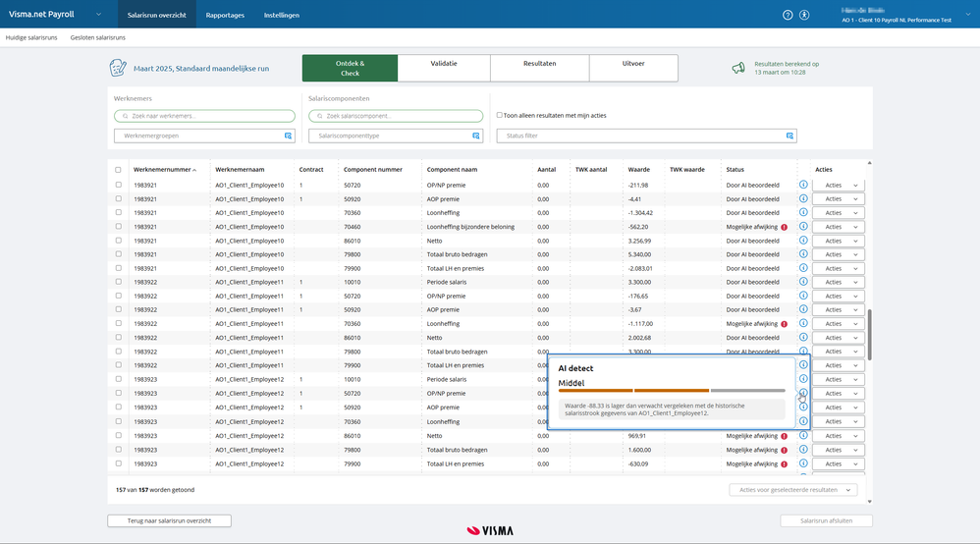
Task: Open the Status filter lookup icon
Action: click(789, 136)
